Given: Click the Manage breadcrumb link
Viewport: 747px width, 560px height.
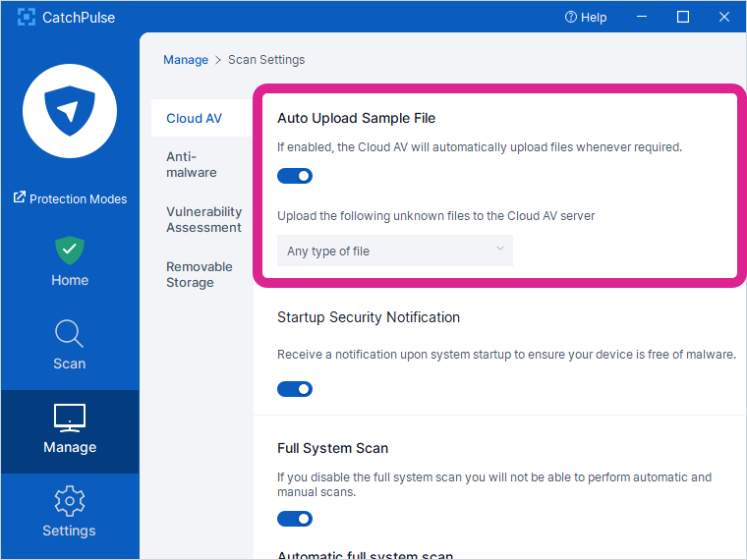Looking at the screenshot, I should tap(186, 60).
